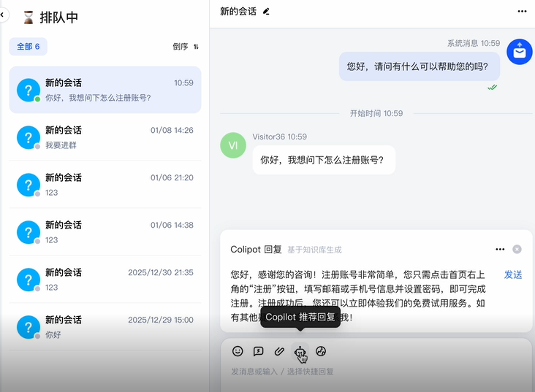Collapse the sidebar with left arrow
535x392 pixels.
(3, 15)
